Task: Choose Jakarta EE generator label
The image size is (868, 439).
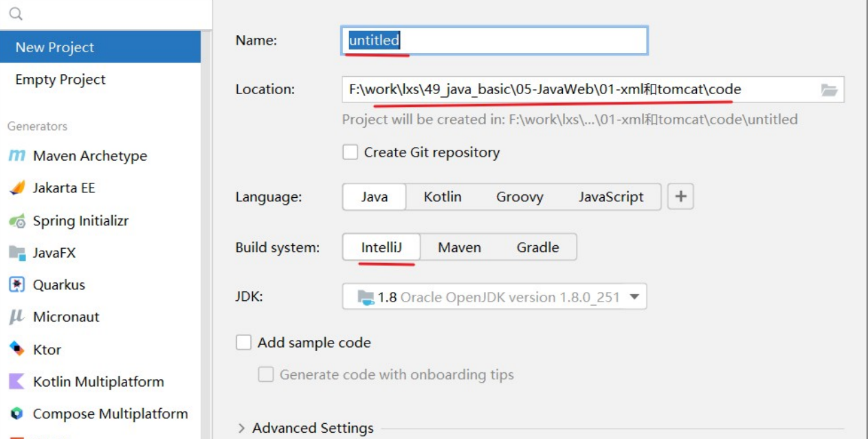Action: [64, 188]
